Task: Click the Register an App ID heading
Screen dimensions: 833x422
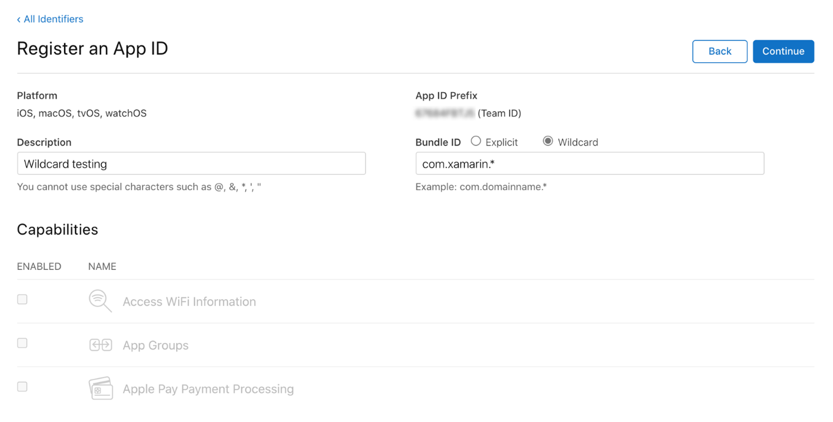Action: coord(92,48)
